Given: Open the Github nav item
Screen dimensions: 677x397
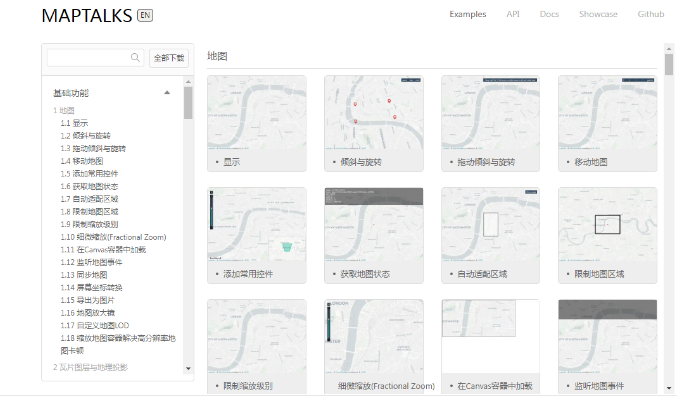Looking at the screenshot, I should (x=651, y=14).
